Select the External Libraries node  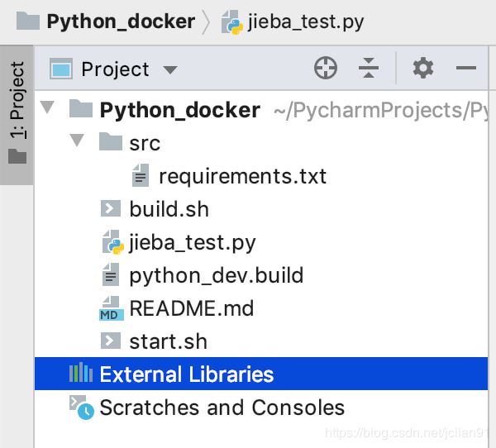(186, 374)
